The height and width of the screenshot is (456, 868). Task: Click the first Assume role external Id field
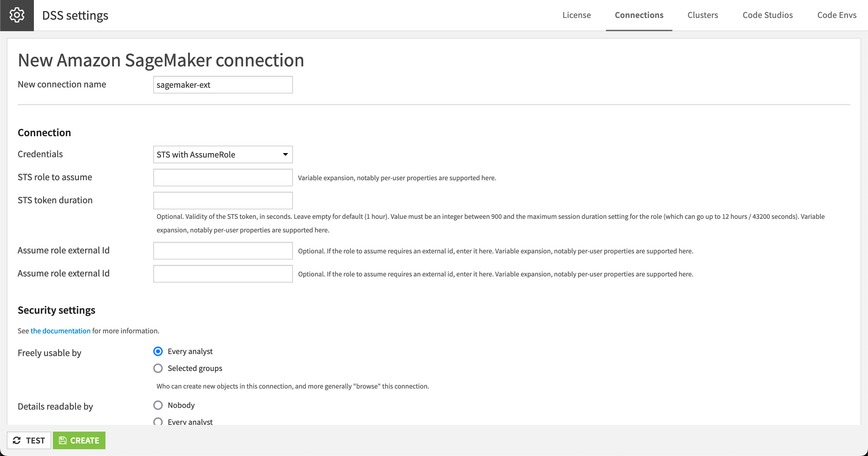(222, 251)
